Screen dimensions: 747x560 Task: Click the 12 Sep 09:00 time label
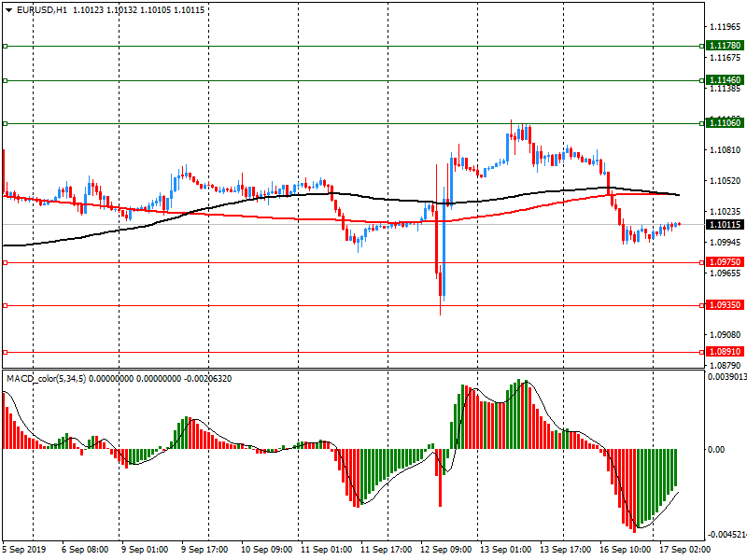pos(446,550)
